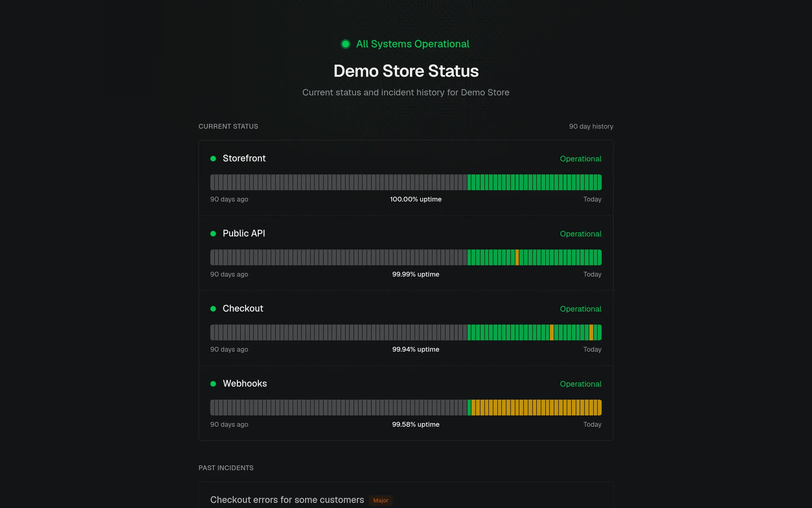Click the 99.58% uptime value
The image size is (812, 508).
(416, 424)
